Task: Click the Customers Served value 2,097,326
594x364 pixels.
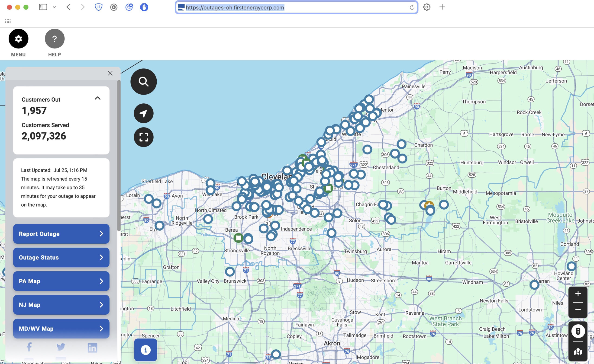Action: (44, 136)
